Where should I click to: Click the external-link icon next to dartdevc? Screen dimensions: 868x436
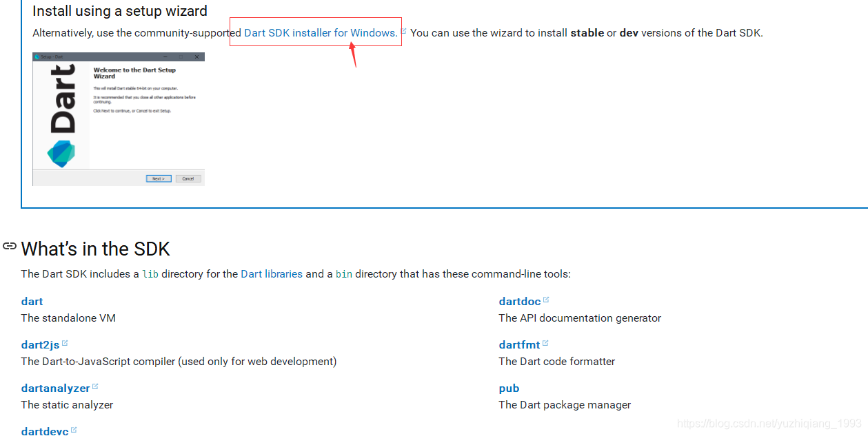pyautogui.click(x=74, y=430)
